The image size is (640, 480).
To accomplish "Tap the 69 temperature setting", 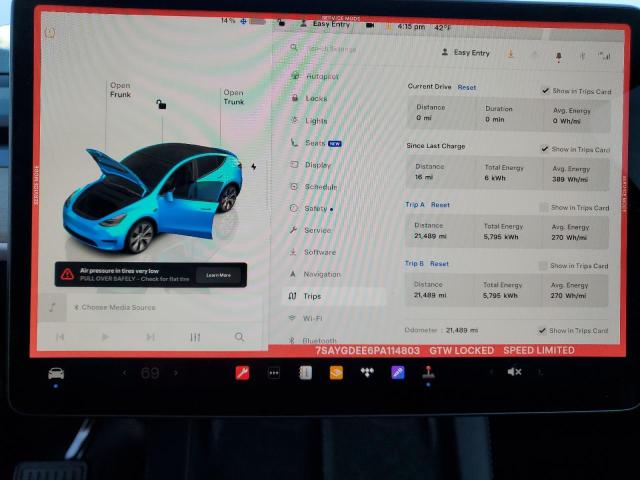I will (150, 373).
